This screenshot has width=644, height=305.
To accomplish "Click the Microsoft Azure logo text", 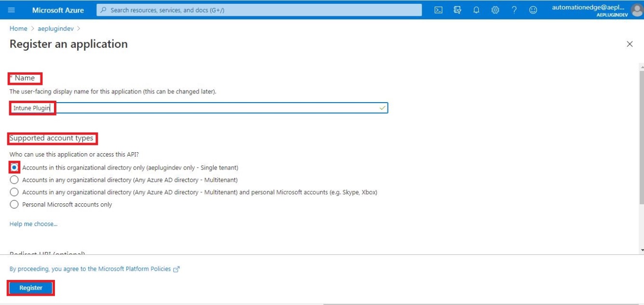I will coord(58,10).
